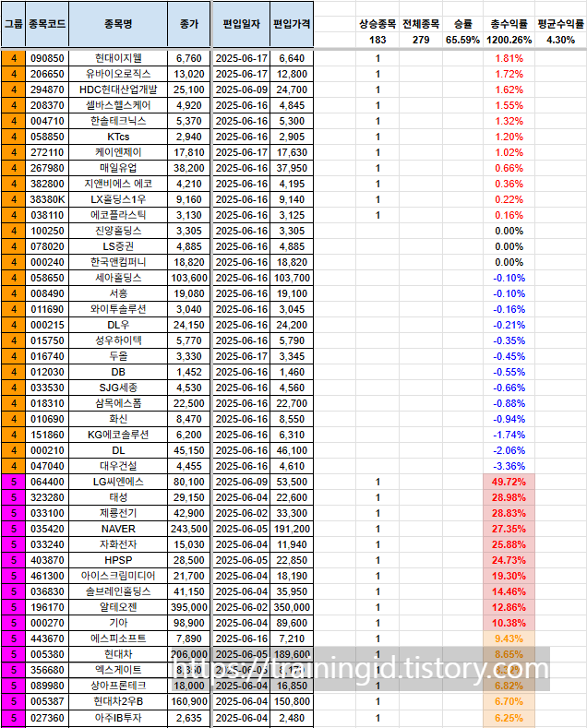Select the 현대차2우B name cell
Viewport: 587px width, 728px height.
pyautogui.click(x=118, y=702)
